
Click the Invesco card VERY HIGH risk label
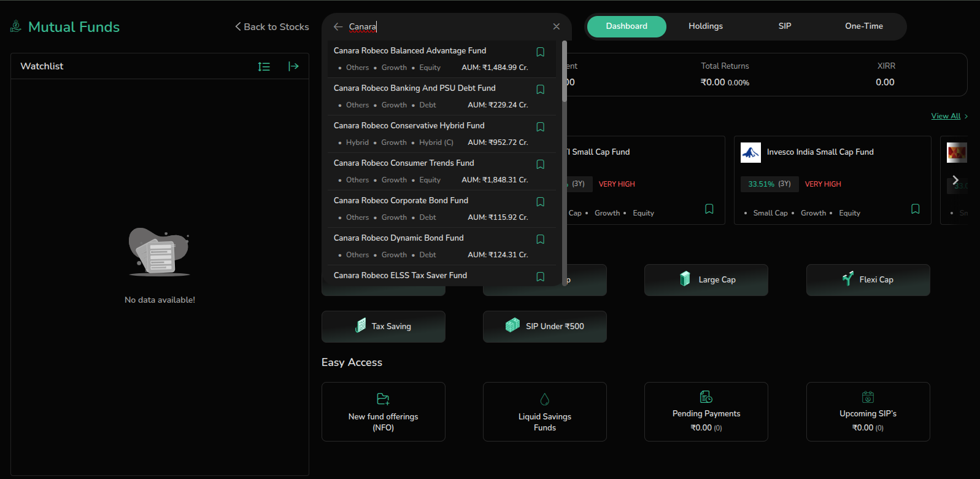823,184
